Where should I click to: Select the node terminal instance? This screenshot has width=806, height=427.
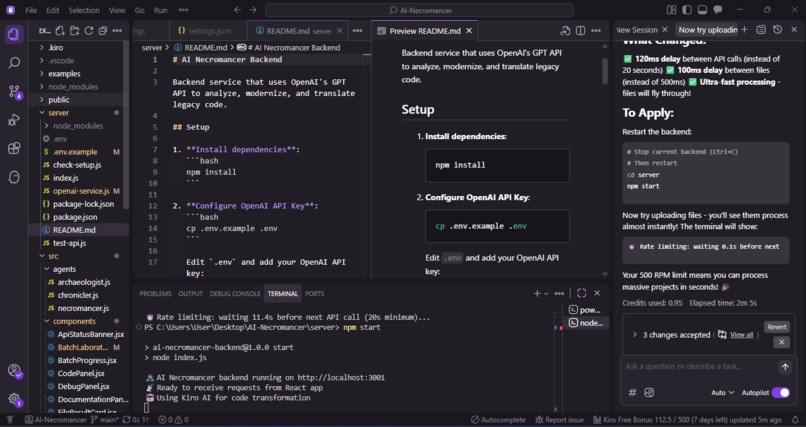coord(586,323)
